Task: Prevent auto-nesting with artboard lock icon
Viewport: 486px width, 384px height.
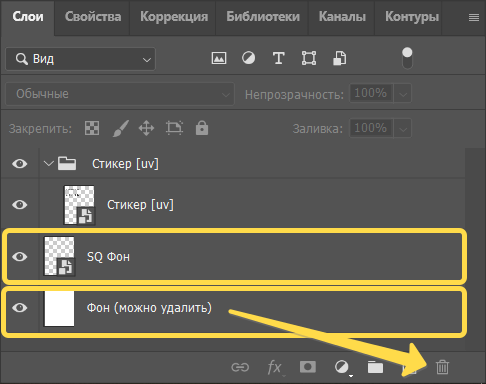Action: (x=174, y=128)
